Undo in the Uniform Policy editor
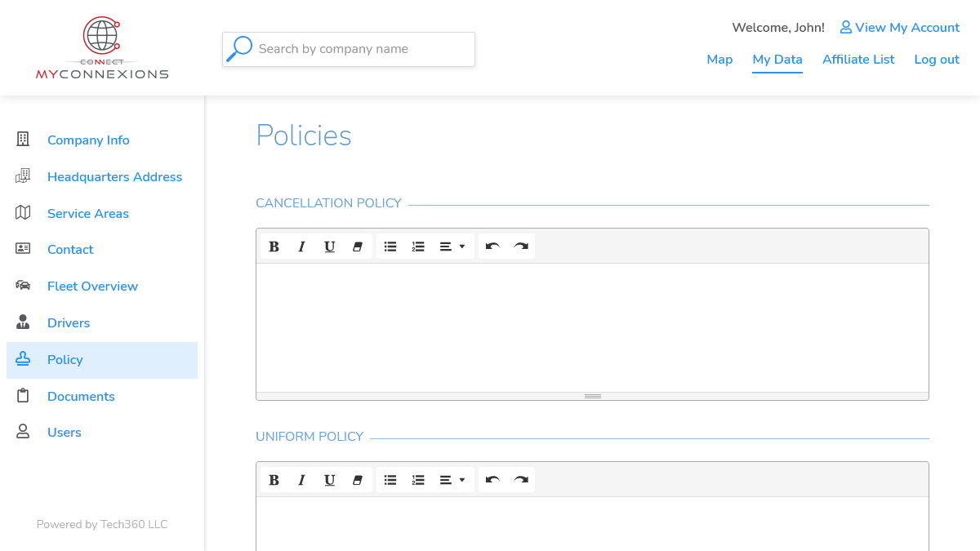The height and width of the screenshot is (551, 980). (x=492, y=480)
